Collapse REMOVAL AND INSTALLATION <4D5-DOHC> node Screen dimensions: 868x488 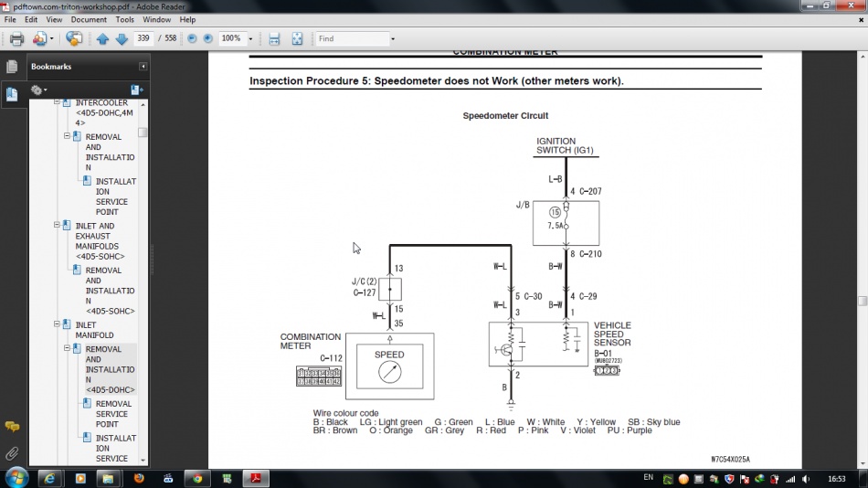(67, 348)
